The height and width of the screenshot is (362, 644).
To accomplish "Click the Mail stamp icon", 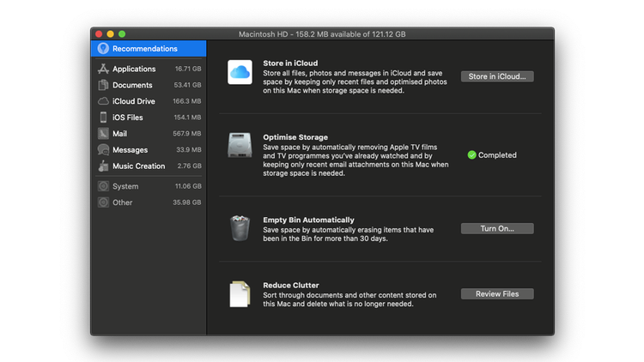I will tap(103, 133).
